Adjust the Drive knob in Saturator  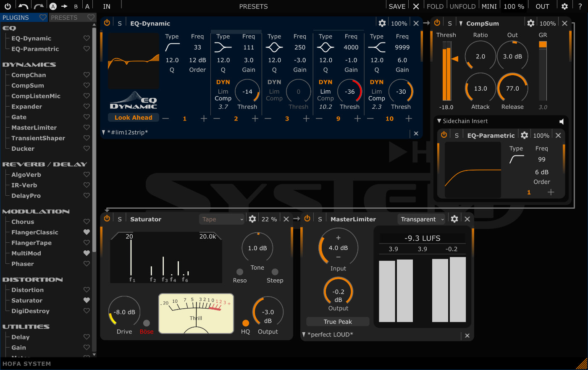click(124, 312)
